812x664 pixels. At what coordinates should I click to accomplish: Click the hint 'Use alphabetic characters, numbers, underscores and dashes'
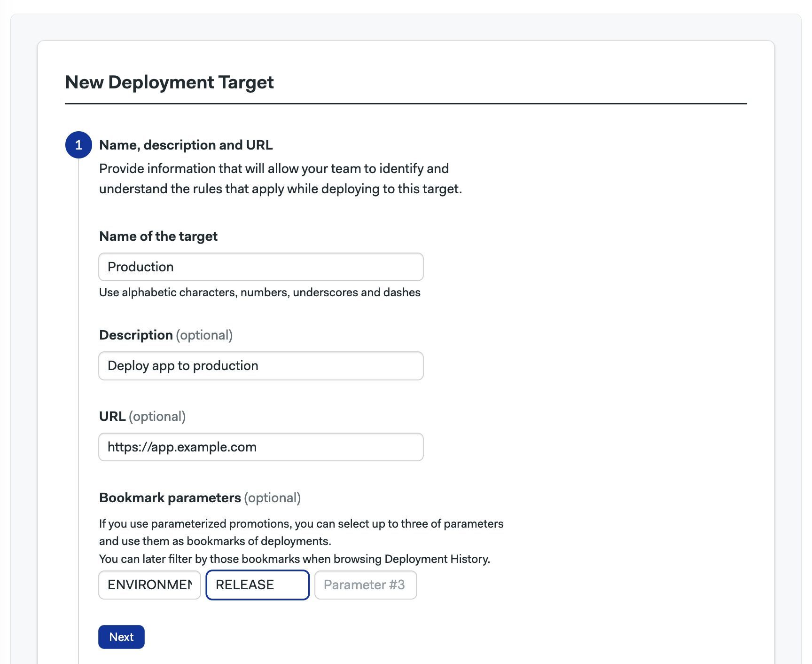(x=260, y=292)
